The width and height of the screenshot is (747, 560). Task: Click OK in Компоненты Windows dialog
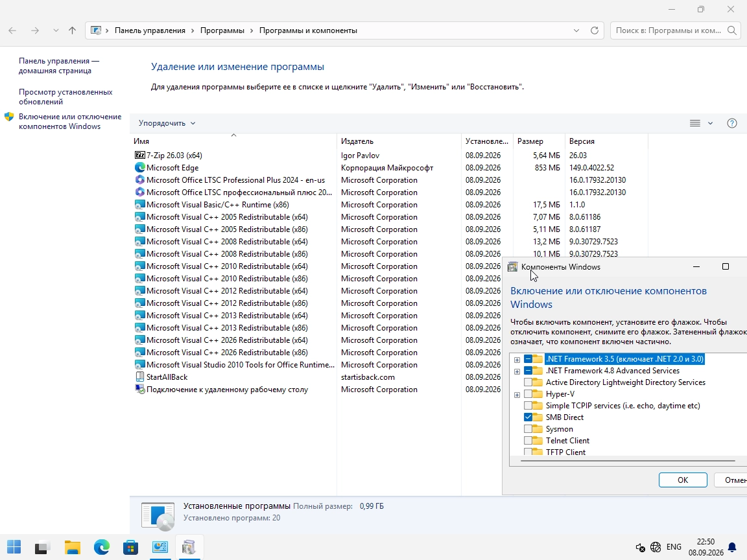683,480
